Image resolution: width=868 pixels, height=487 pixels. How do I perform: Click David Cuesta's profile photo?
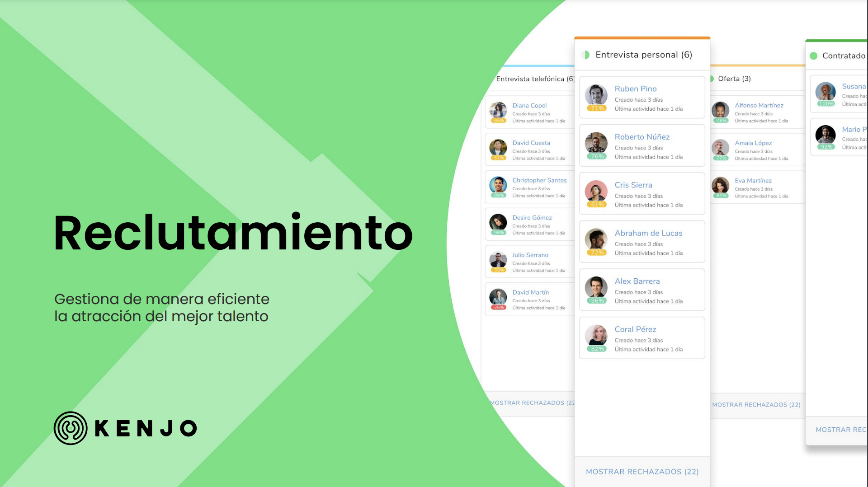pos(498,148)
